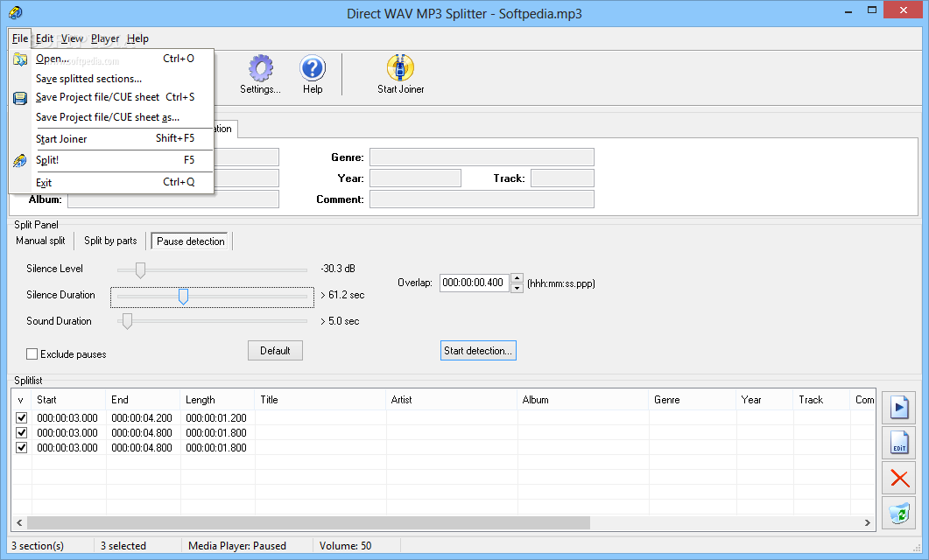Open the Help menu
929x560 pixels.
point(137,38)
